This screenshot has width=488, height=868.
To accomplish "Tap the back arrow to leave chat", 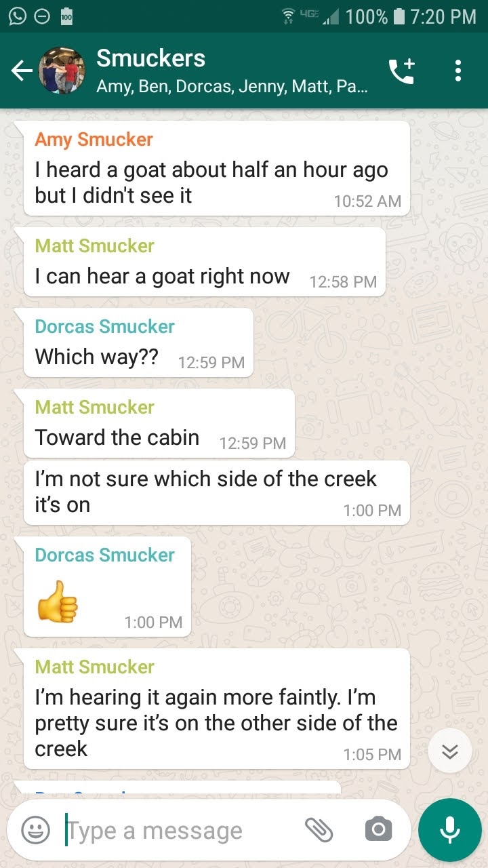I will tap(22, 71).
